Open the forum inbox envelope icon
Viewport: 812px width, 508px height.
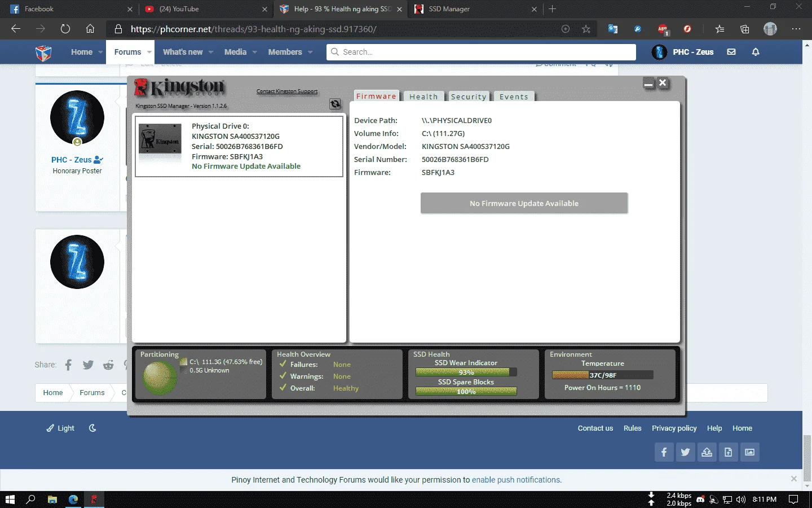pyautogui.click(x=731, y=52)
